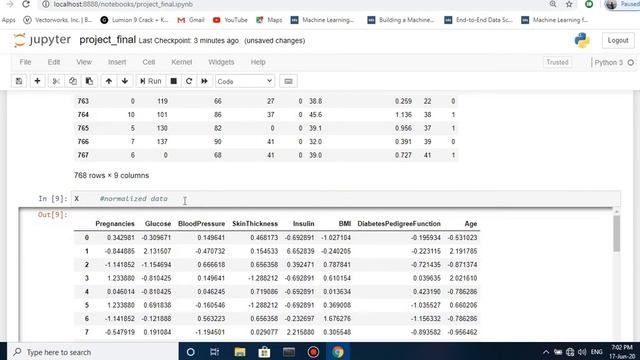Click the Python logo icon
640x360 pixels.
[582, 40]
